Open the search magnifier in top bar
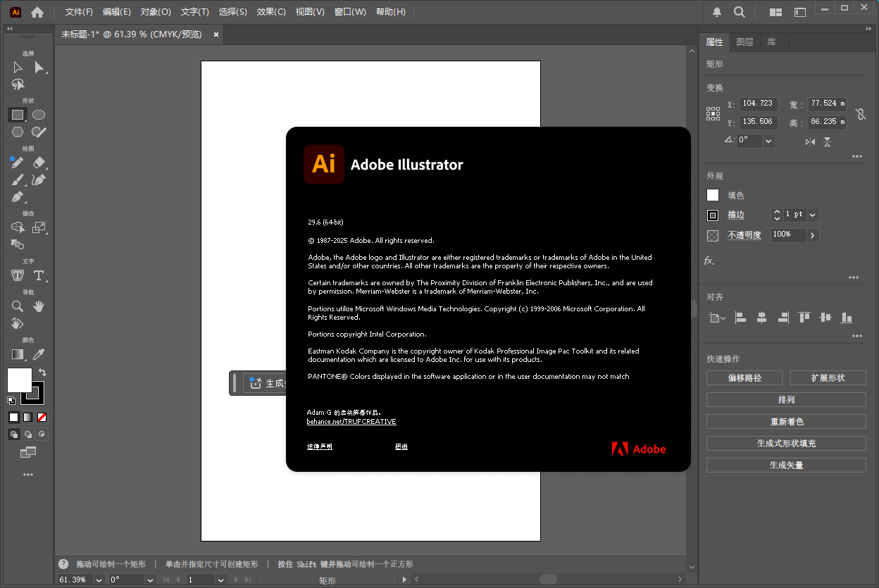Viewport: 879px width, 588px height. pyautogui.click(x=740, y=12)
